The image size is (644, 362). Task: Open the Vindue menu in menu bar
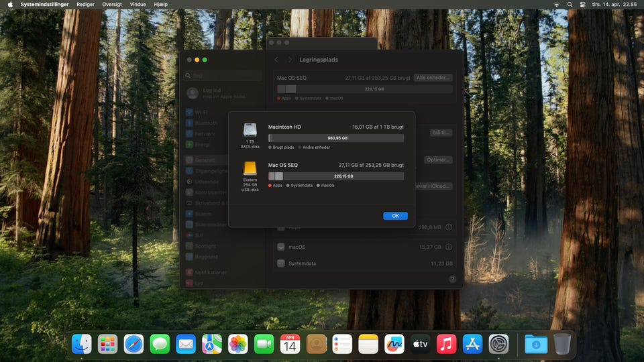click(138, 4)
